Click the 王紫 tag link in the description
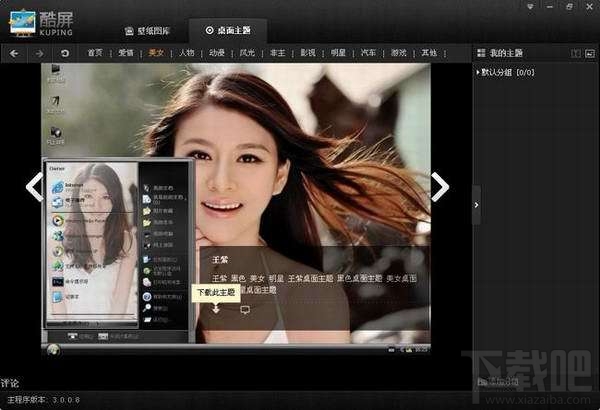This screenshot has height=410, width=600. [x=220, y=279]
